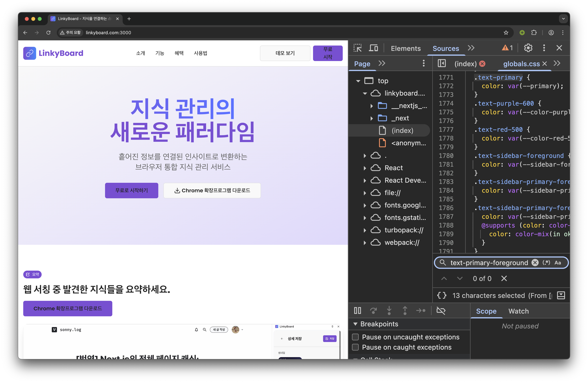Deactivate breakpoints icon in debugger toolbar
The image size is (588, 383).
click(441, 311)
